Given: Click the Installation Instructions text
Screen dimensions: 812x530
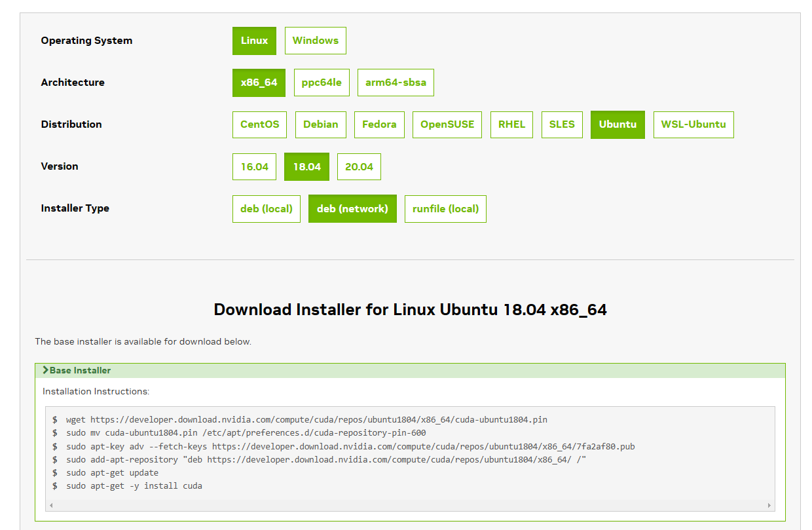Looking at the screenshot, I should [96, 391].
